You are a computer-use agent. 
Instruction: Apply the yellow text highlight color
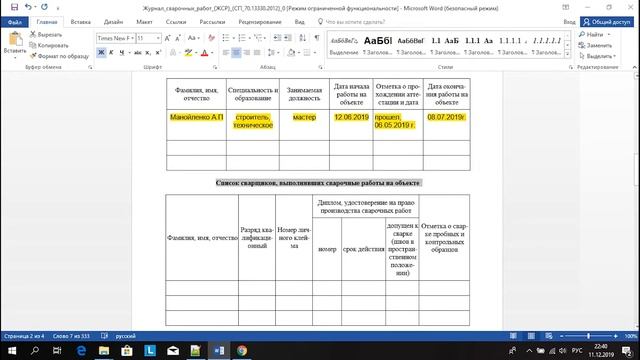188,53
